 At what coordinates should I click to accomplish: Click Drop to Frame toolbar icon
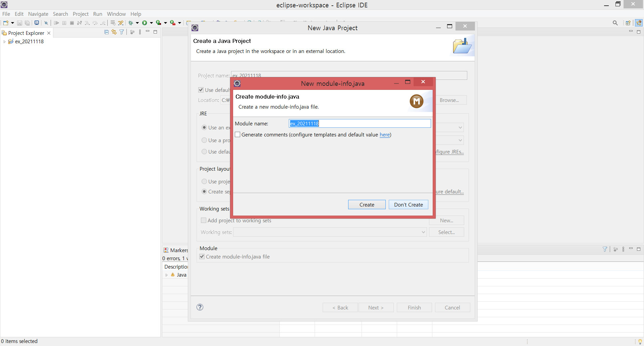[113, 23]
